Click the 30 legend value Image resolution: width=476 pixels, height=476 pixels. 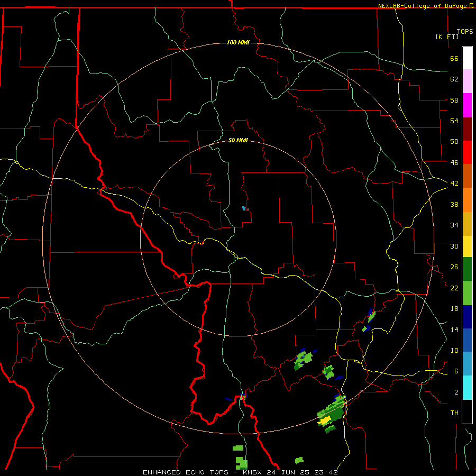454,246
